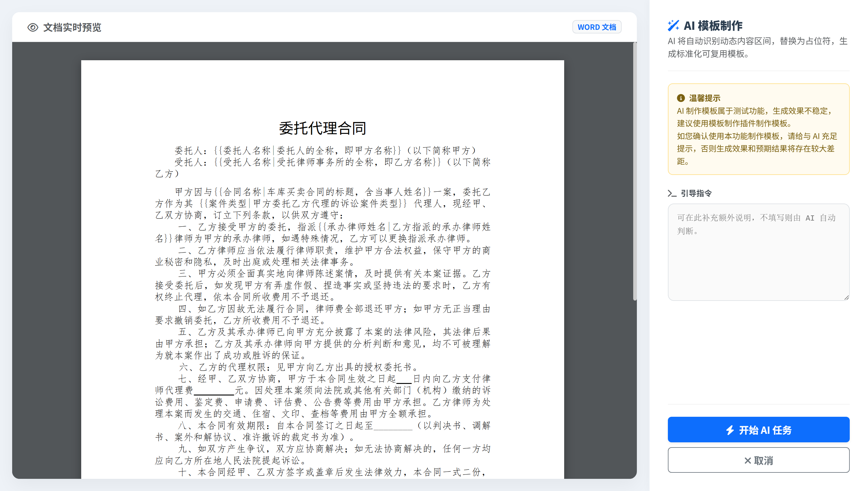Click the yellow 温馨提示 notice panel
Viewport: 868px width, 491px height.
tap(759, 130)
